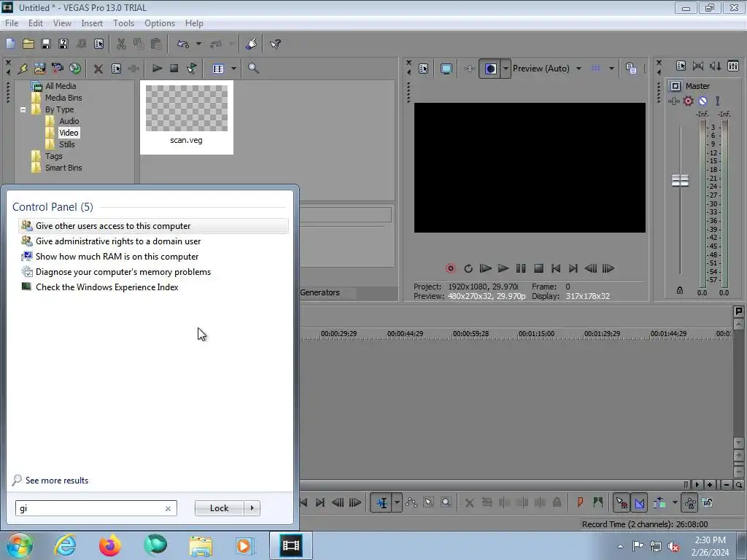The width and height of the screenshot is (747, 560).
Task: Open the Undo history dropdown arrow
Action: [198, 44]
